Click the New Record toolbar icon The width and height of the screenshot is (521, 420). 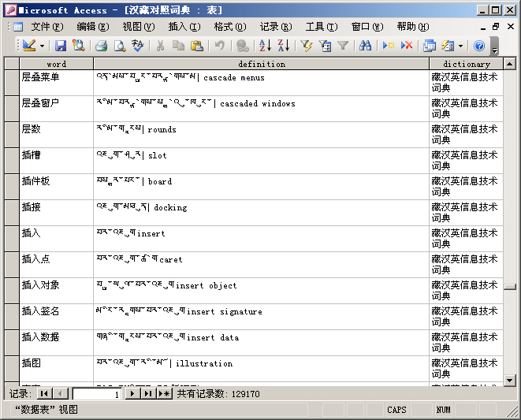point(388,46)
